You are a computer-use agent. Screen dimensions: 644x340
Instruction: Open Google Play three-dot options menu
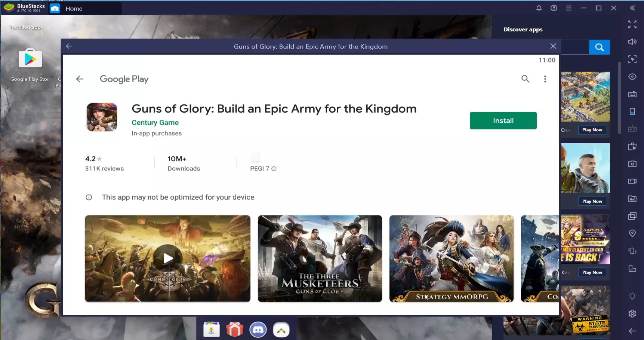545,79
